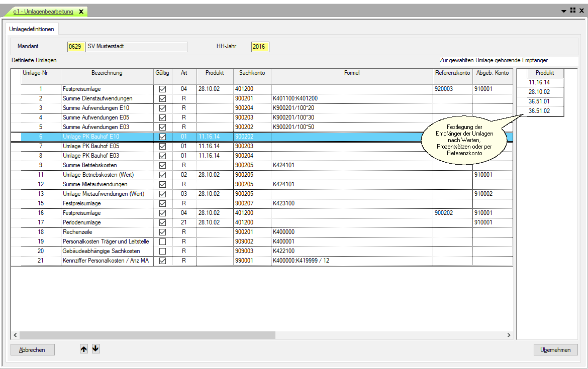Click the move row down arrow icon
The image size is (588, 369).
pyautogui.click(x=95, y=349)
